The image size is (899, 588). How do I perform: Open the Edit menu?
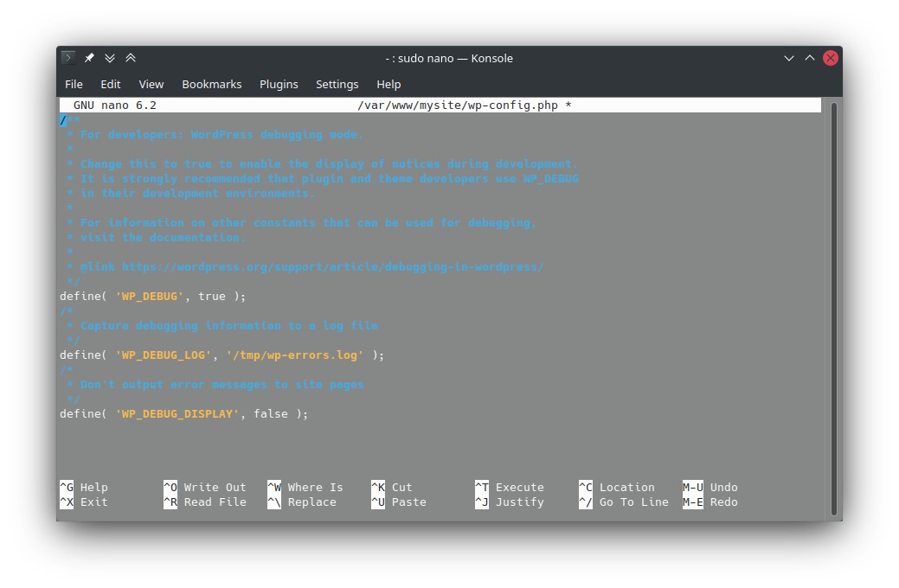point(111,84)
